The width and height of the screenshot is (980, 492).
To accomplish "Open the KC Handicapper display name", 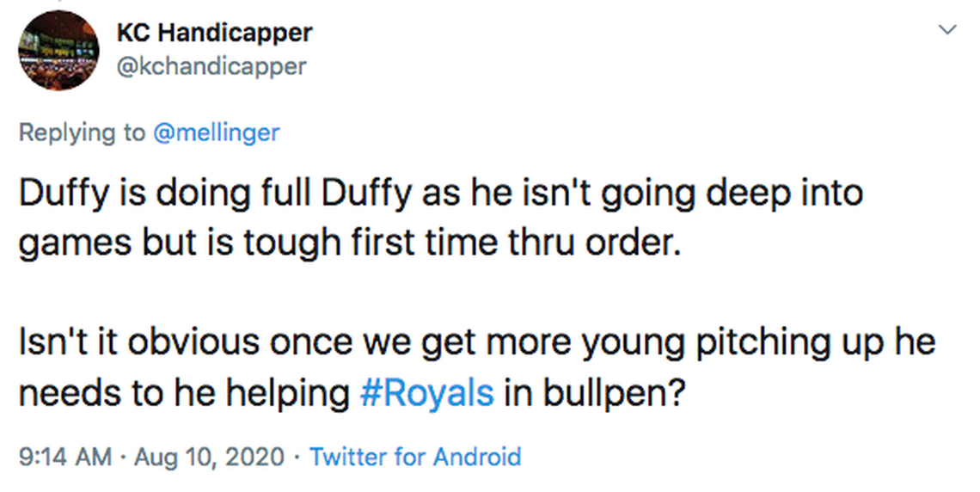I will point(214,34).
